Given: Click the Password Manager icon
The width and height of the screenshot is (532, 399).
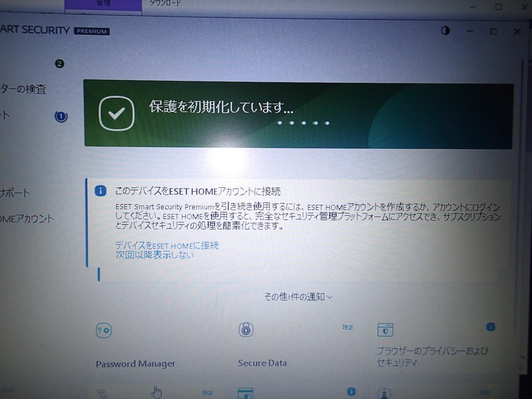Looking at the screenshot, I should [104, 330].
